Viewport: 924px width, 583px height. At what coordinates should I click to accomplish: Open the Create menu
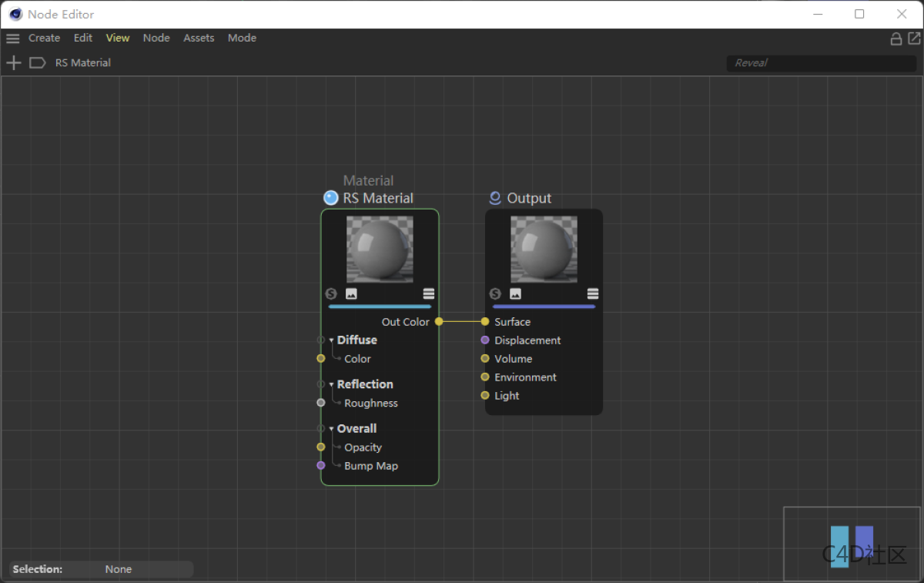point(44,38)
